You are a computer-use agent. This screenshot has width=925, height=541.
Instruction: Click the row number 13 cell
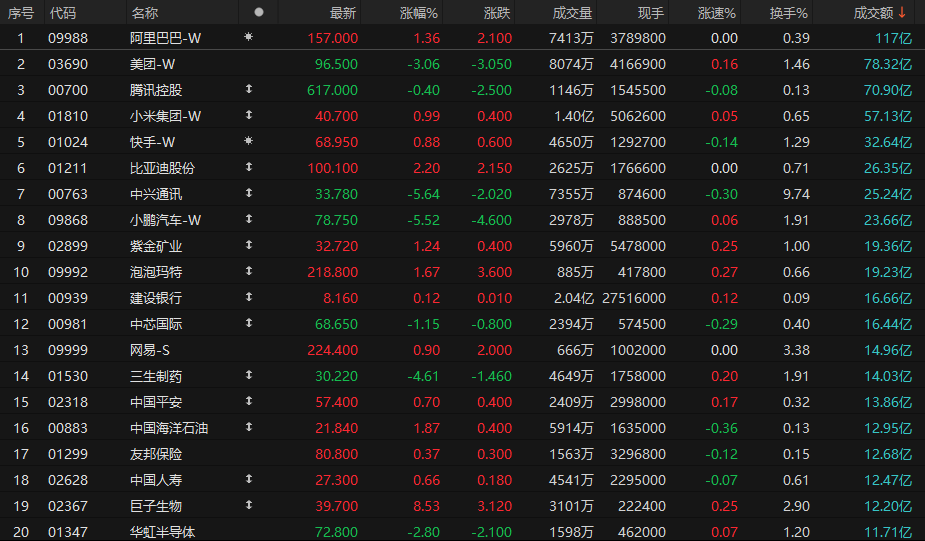click(x=21, y=350)
